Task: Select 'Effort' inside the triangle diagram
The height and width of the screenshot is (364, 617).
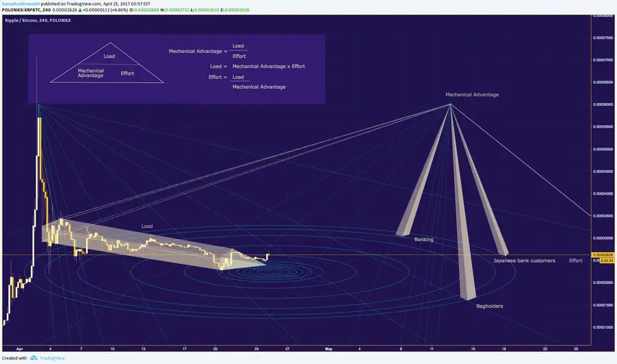Action: 127,73
